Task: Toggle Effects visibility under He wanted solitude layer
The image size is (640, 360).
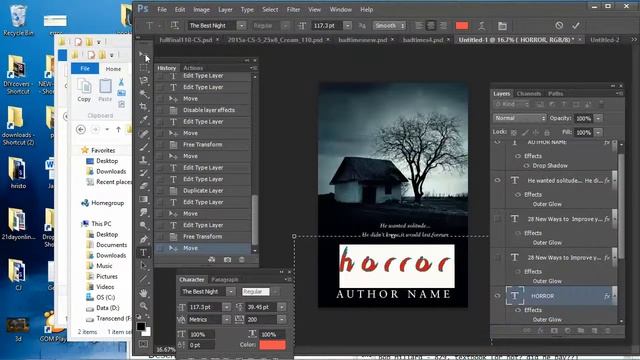Action: pyautogui.click(x=518, y=195)
